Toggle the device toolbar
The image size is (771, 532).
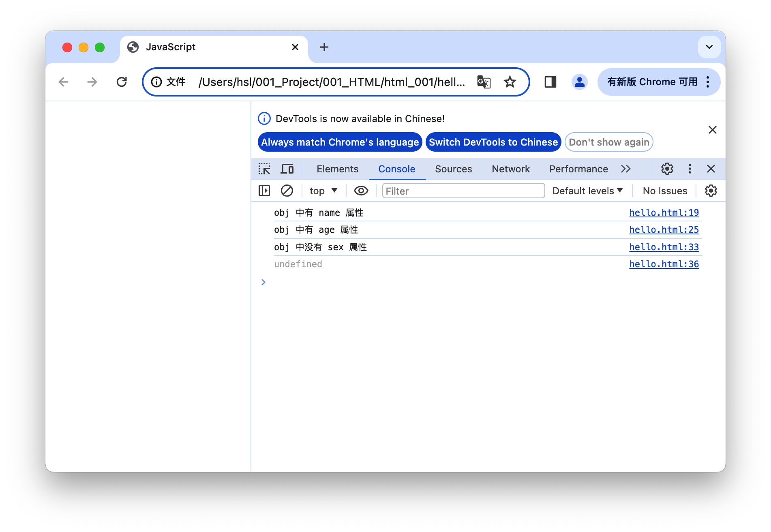(287, 169)
